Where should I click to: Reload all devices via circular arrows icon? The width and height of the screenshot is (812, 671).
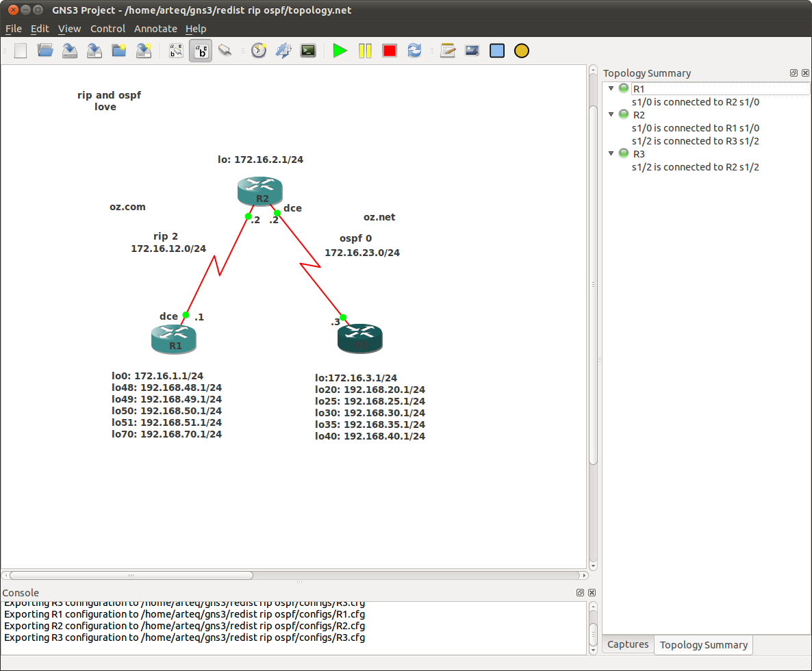coord(414,50)
